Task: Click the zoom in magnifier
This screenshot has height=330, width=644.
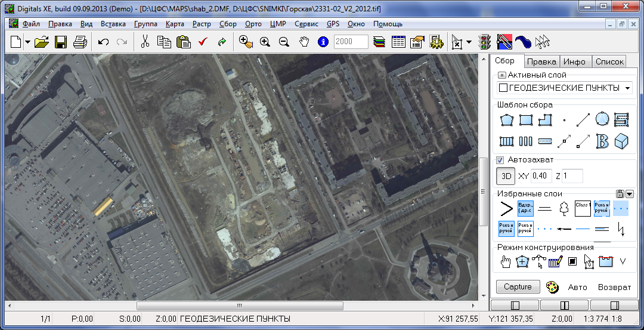Action: (x=265, y=42)
